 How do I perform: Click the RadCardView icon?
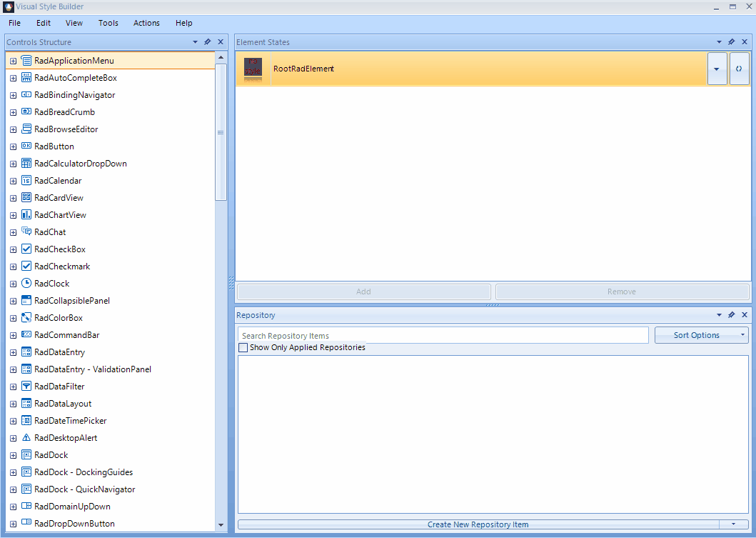click(26, 197)
